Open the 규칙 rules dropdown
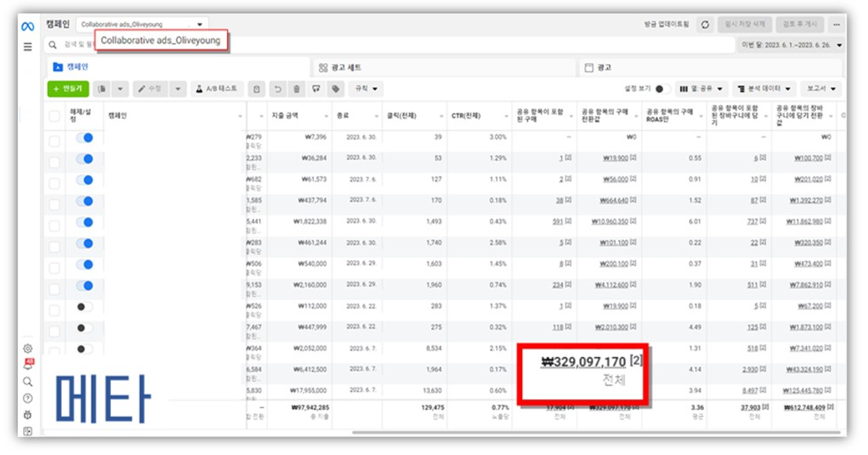 366,88
